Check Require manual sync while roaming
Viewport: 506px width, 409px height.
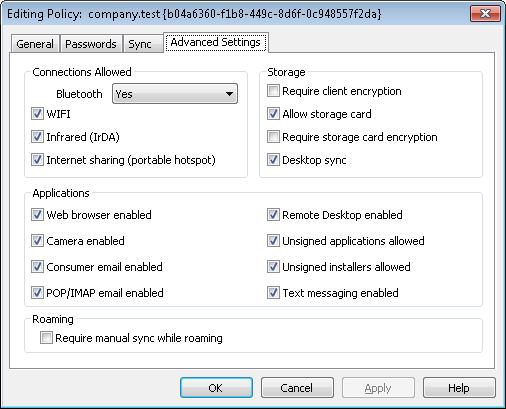(x=46, y=338)
